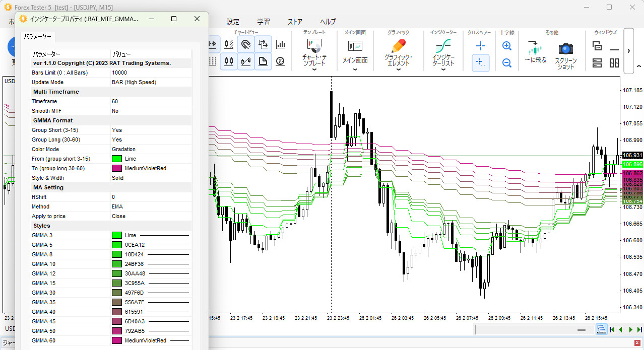Open the ヘルプ menu
The width and height of the screenshot is (644, 350).
coord(328,22)
